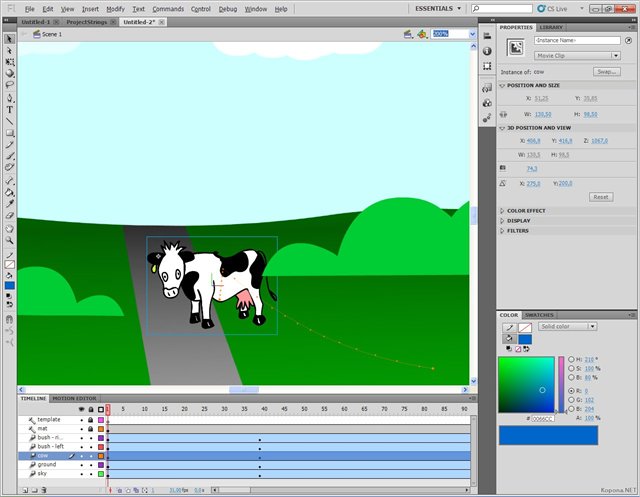Toggle visibility dot of sky layer
This screenshot has width=640, height=497.
tap(81, 473)
